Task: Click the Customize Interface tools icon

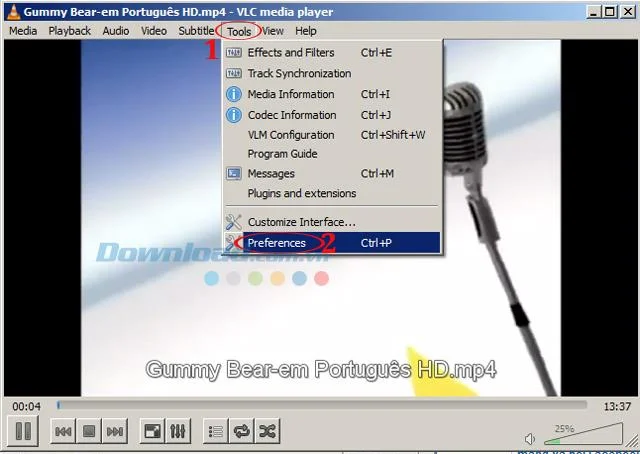Action: pos(233,222)
